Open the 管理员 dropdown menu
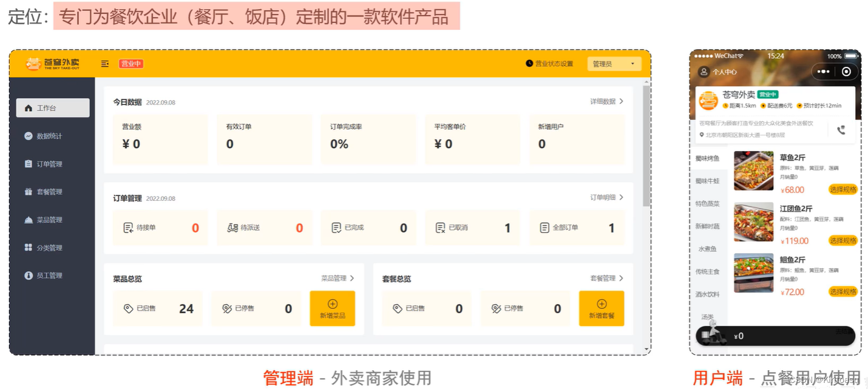The height and width of the screenshot is (389, 868). coord(614,64)
